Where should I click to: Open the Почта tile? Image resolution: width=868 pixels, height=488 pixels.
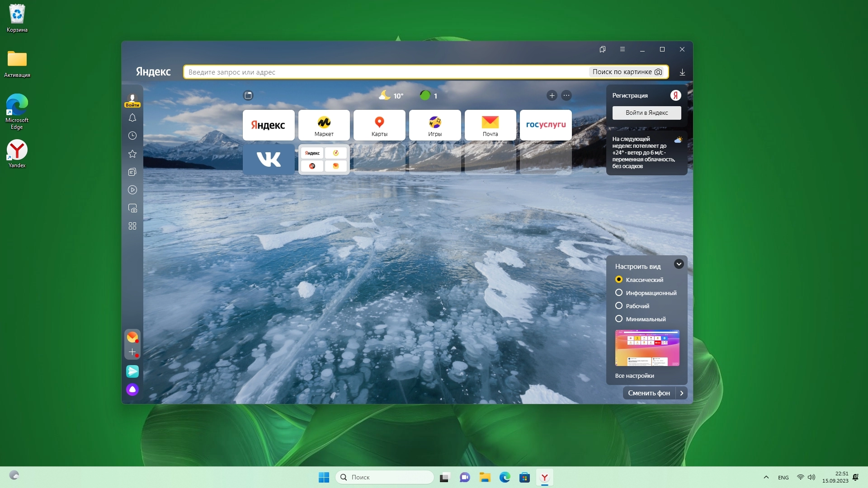point(490,125)
